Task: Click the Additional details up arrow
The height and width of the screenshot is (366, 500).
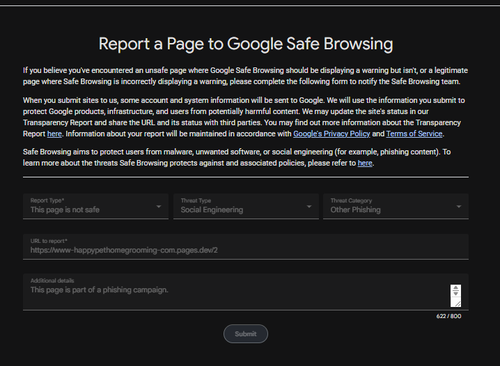Action: (x=456, y=288)
